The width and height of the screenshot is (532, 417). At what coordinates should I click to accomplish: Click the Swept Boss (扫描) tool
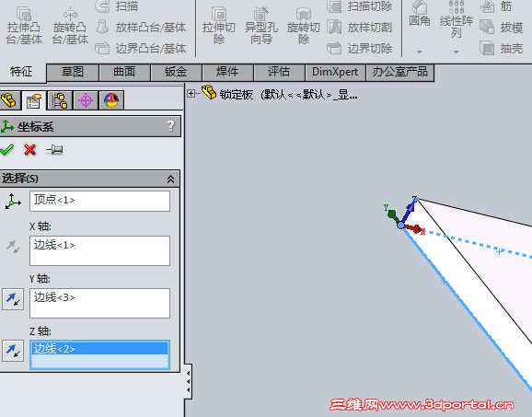pos(116,6)
